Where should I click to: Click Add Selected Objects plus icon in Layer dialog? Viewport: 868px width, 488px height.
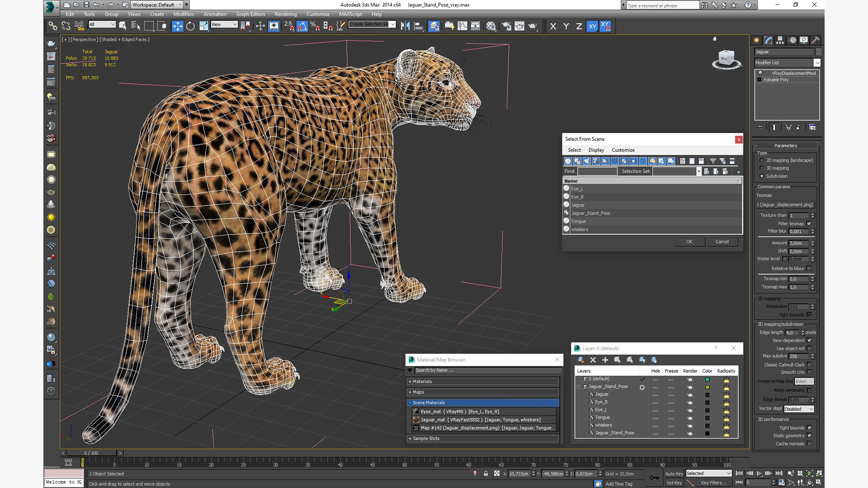605,360
